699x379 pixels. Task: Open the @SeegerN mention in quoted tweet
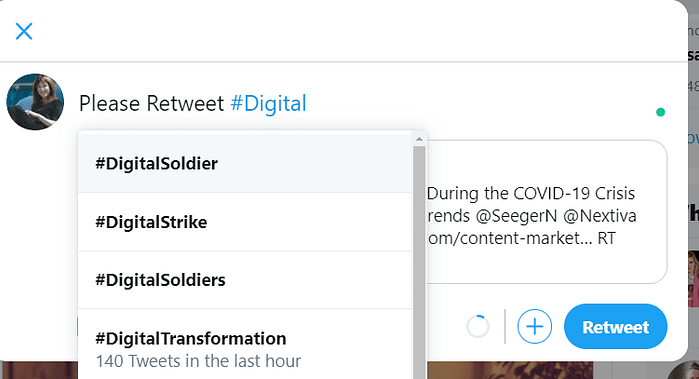pos(516,216)
